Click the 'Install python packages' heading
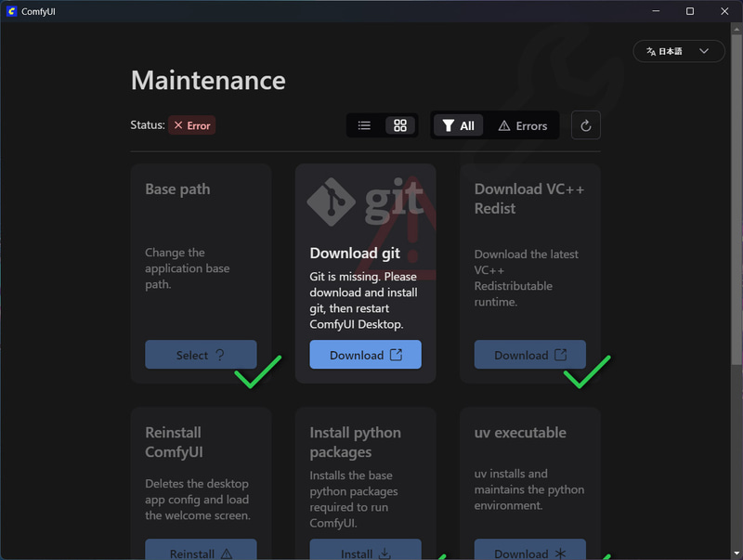 [356, 442]
